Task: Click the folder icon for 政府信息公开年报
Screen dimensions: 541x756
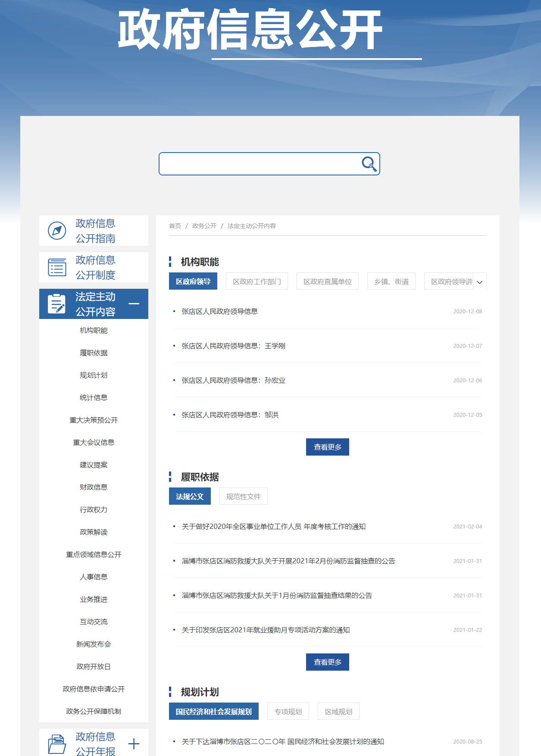Action: click(57, 744)
